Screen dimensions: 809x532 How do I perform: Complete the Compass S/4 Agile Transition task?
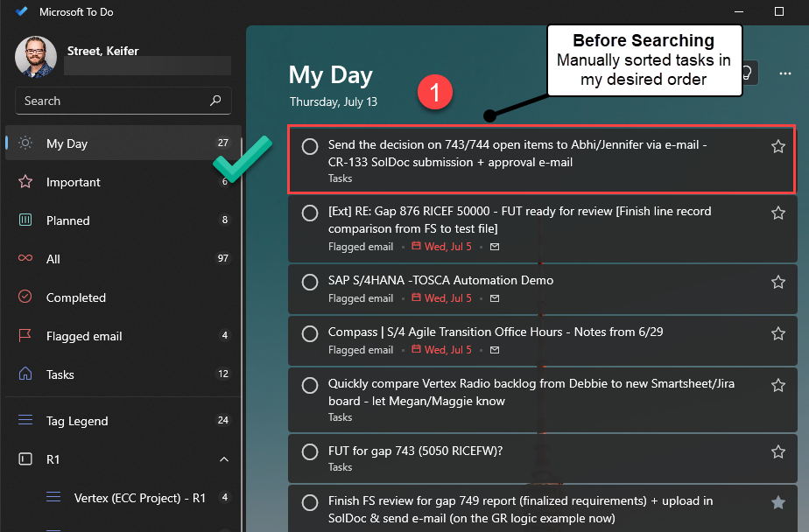[x=310, y=333]
